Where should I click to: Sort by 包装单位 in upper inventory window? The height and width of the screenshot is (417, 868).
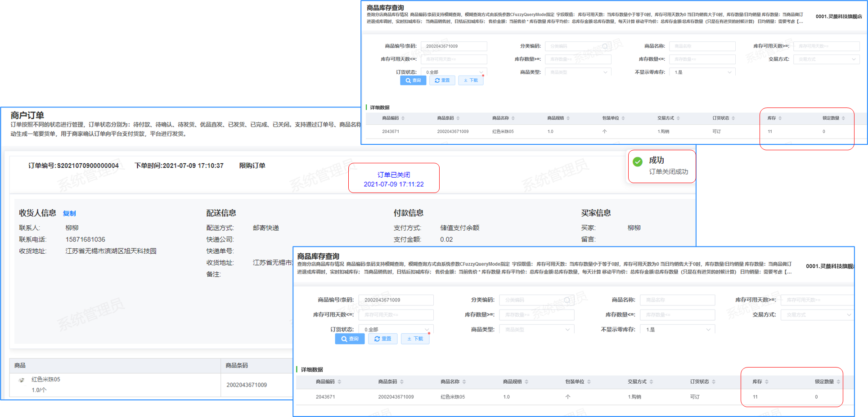623,118
